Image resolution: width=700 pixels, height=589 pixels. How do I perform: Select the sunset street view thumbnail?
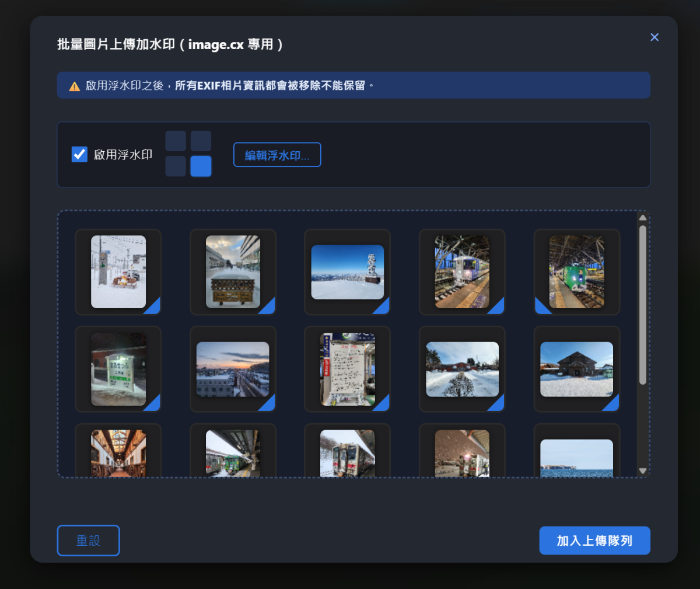point(233,369)
